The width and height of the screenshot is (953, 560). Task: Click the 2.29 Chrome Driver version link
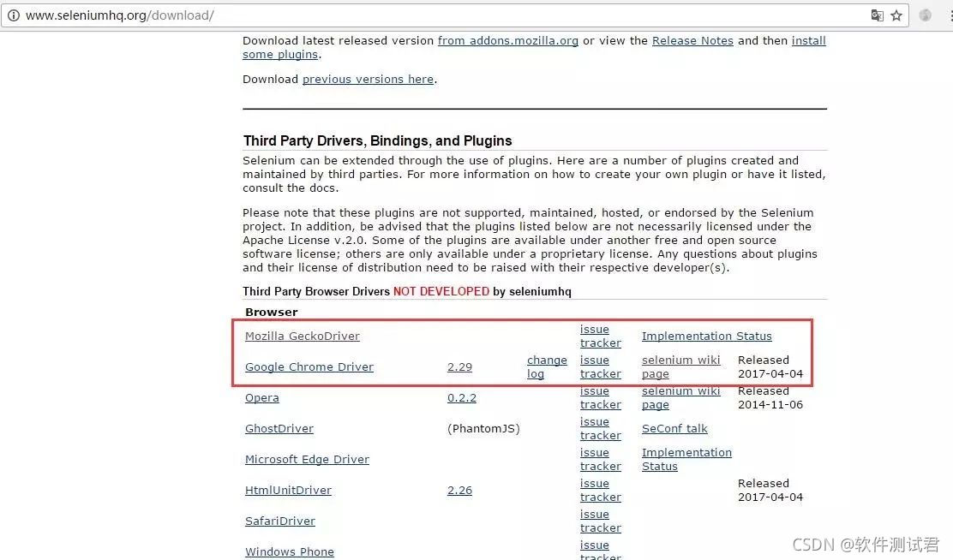click(459, 367)
